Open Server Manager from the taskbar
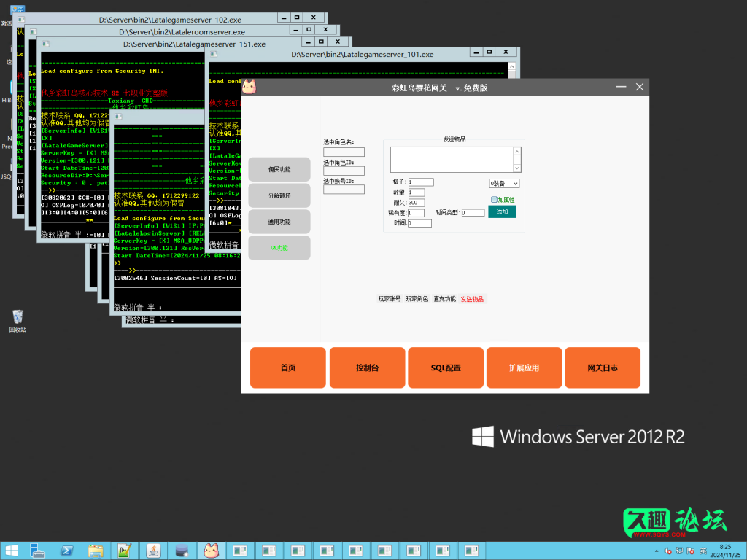The height and width of the screenshot is (560, 747). tap(38, 551)
